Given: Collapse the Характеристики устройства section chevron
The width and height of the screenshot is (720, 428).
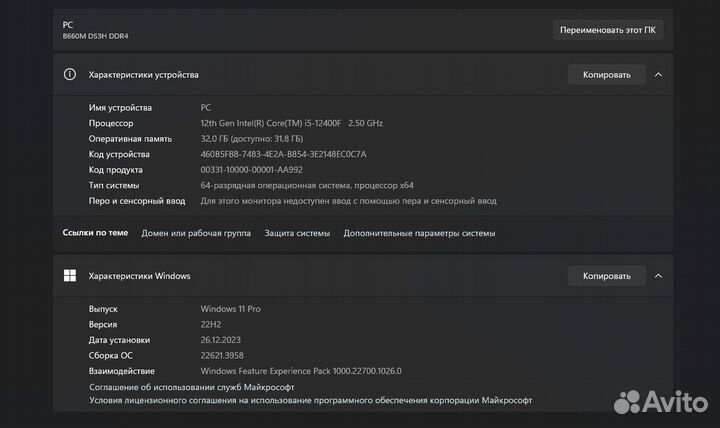Looking at the screenshot, I should pos(658,74).
